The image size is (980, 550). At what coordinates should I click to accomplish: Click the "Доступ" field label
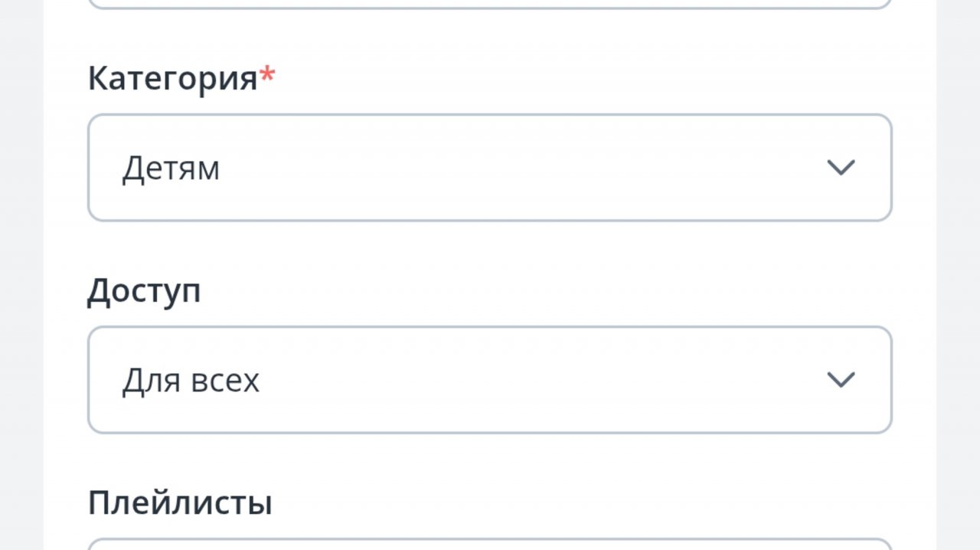pyautogui.click(x=144, y=291)
